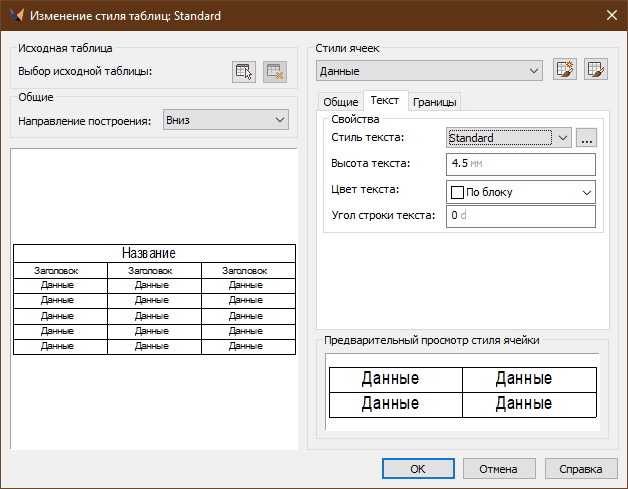Expand the build direction dropdown Вниз
The width and height of the screenshot is (628, 489).
tap(224, 120)
